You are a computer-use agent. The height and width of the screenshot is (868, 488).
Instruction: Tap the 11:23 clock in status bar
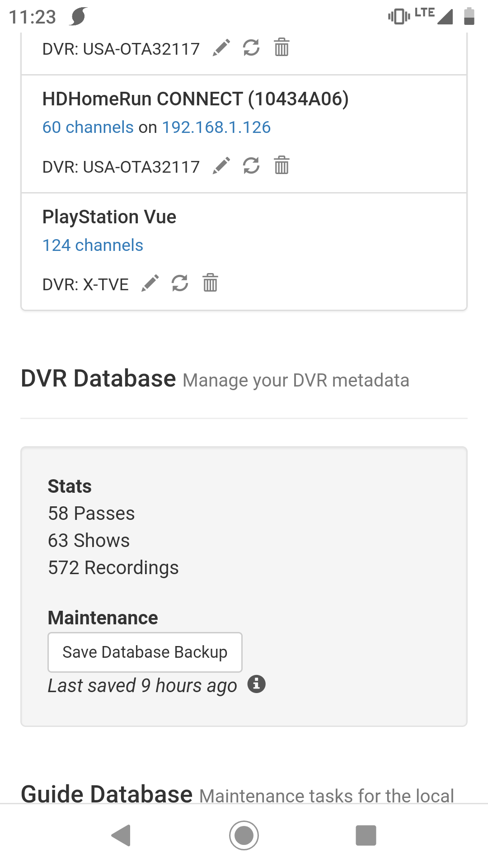(33, 17)
